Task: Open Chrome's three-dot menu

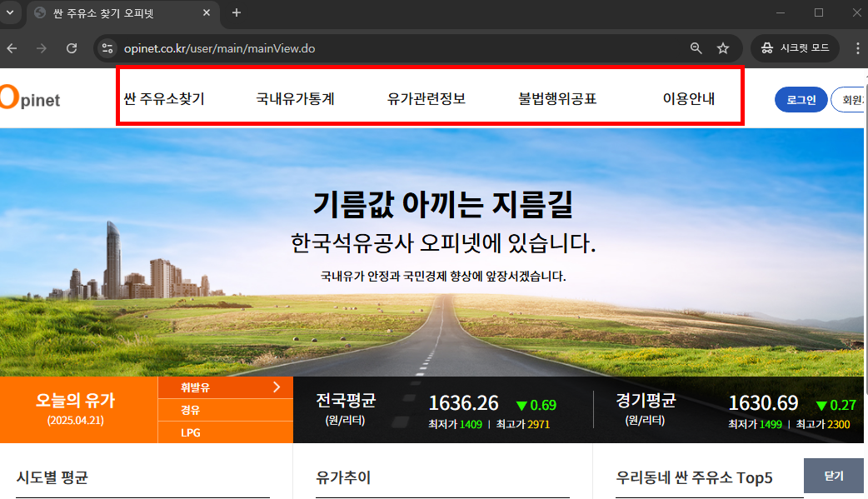Action: click(x=857, y=47)
